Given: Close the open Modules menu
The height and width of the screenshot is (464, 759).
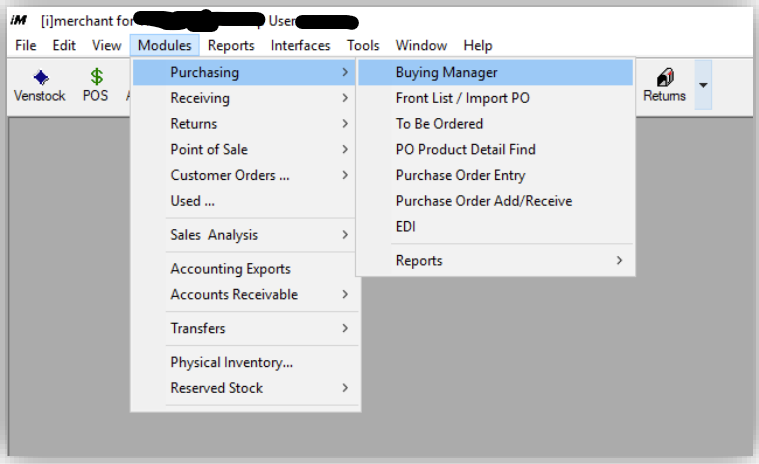Looking at the screenshot, I should [x=165, y=45].
